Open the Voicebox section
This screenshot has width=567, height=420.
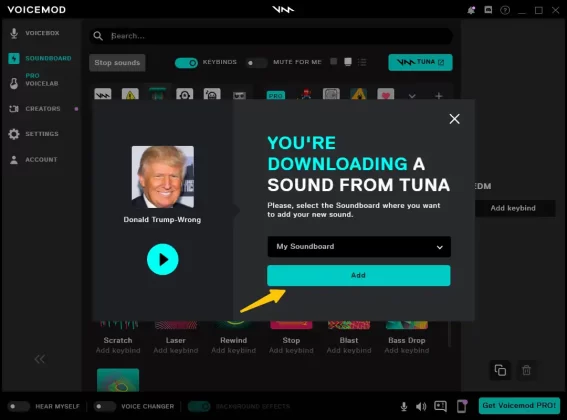tap(34, 33)
